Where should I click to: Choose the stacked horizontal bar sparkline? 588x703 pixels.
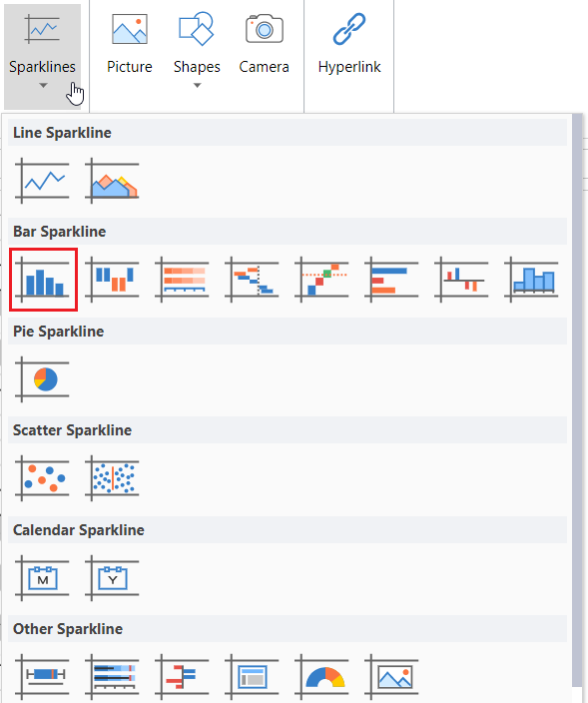click(182, 280)
